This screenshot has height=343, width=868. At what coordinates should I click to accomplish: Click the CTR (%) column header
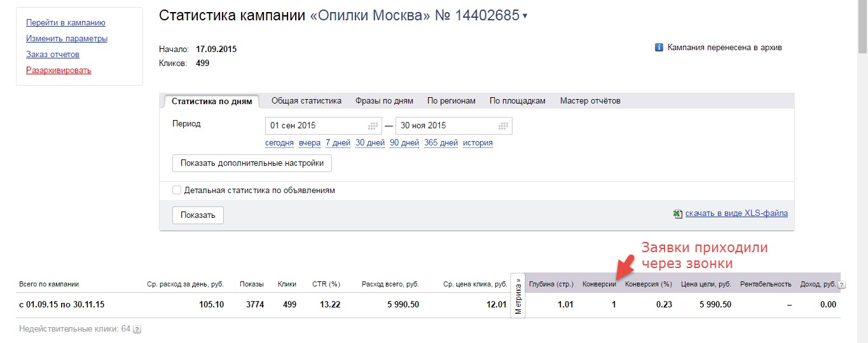[x=326, y=285]
